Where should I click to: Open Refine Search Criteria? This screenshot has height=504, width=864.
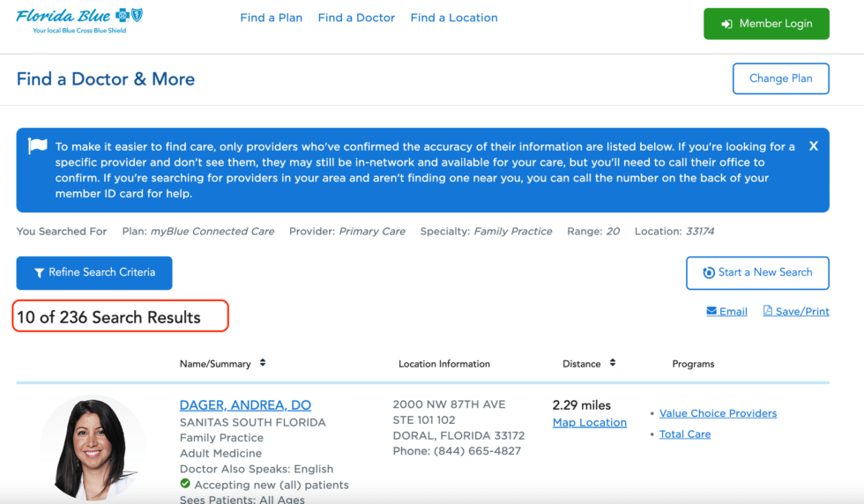(x=94, y=272)
